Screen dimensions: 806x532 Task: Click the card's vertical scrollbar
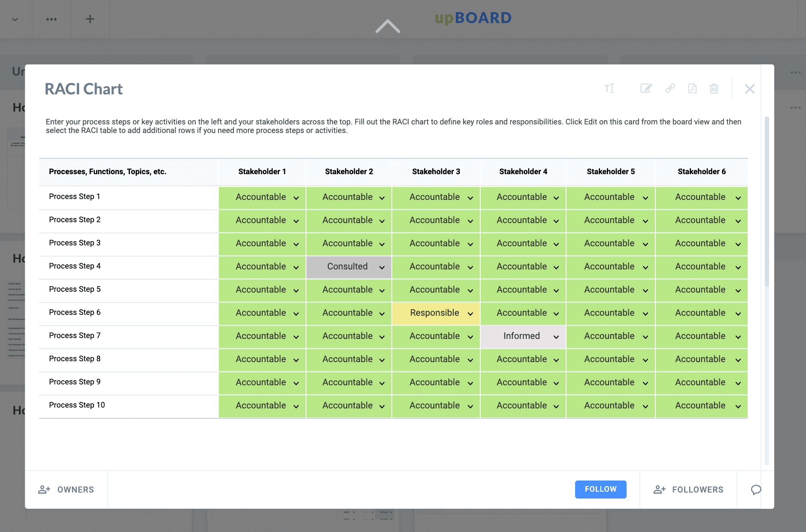pos(767,202)
